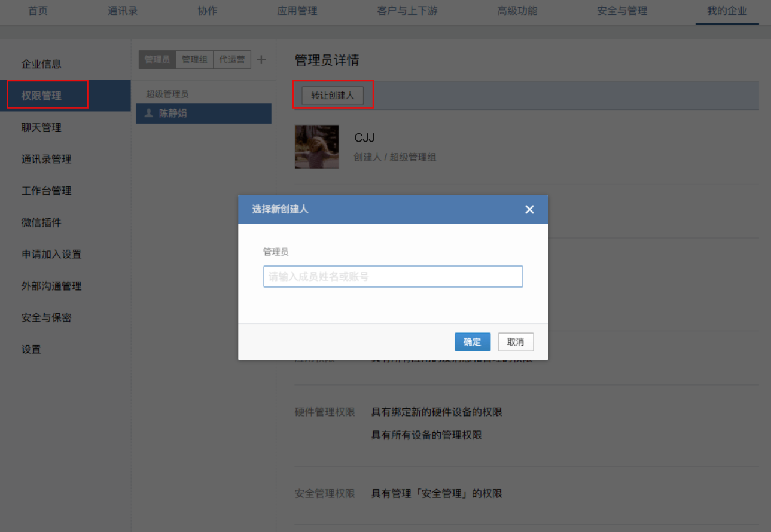Click the 选择新创建人 dialog title
771x532 pixels.
click(281, 209)
